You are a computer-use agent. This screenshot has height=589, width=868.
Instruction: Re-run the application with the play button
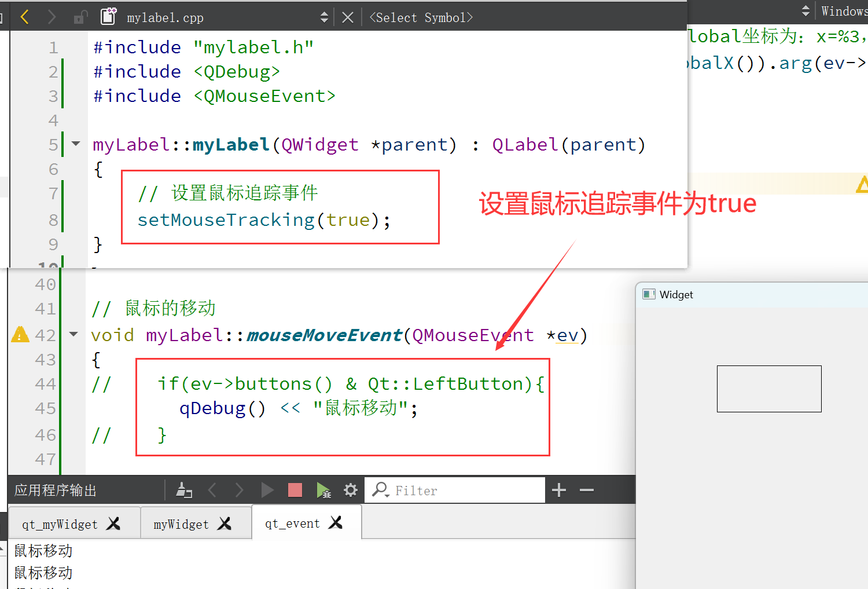tap(267, 491)
